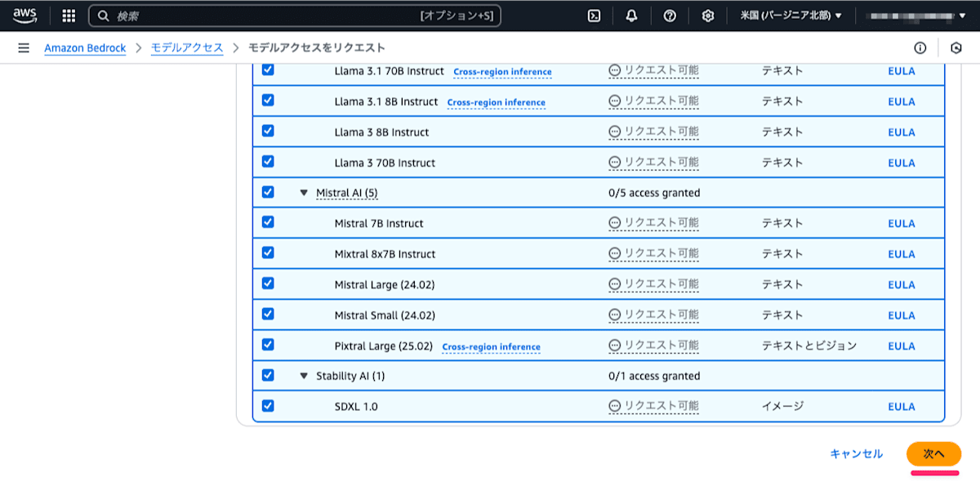Open the EULA for Llama 3.1 70B Instruct

click(902, 71)
